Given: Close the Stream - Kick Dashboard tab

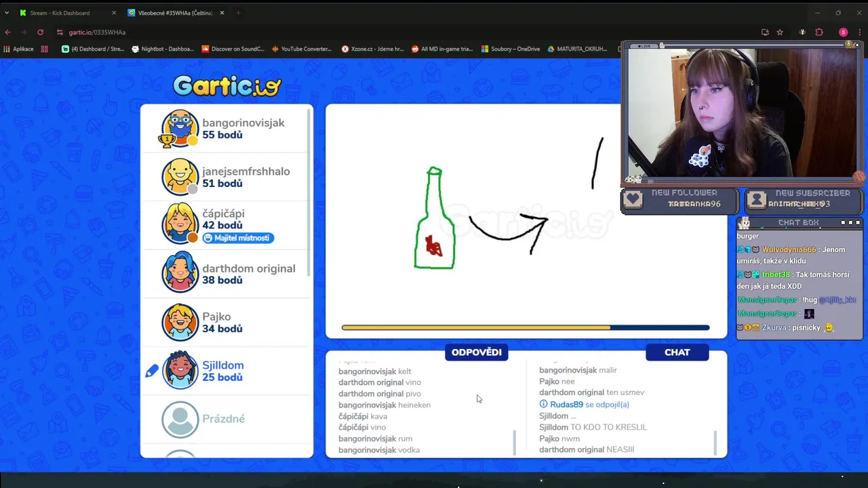Looking at the screenshot, I should click(113, 13).
